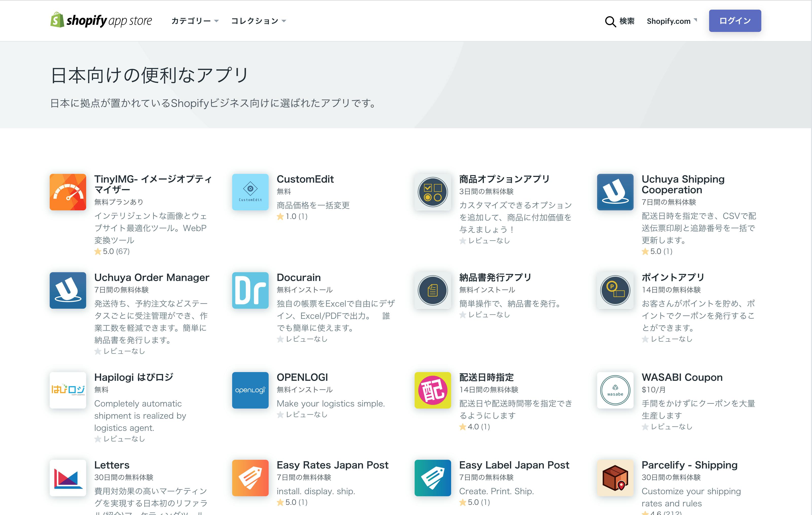Select the ポイントアプリ app icon
812x515 pixels.
click(x=615, y=290)
